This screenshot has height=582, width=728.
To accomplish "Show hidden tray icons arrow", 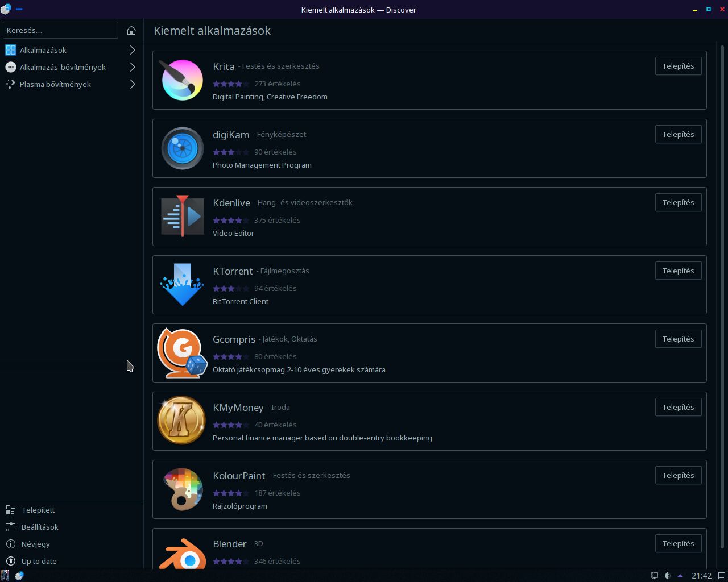I will (680, 576).
